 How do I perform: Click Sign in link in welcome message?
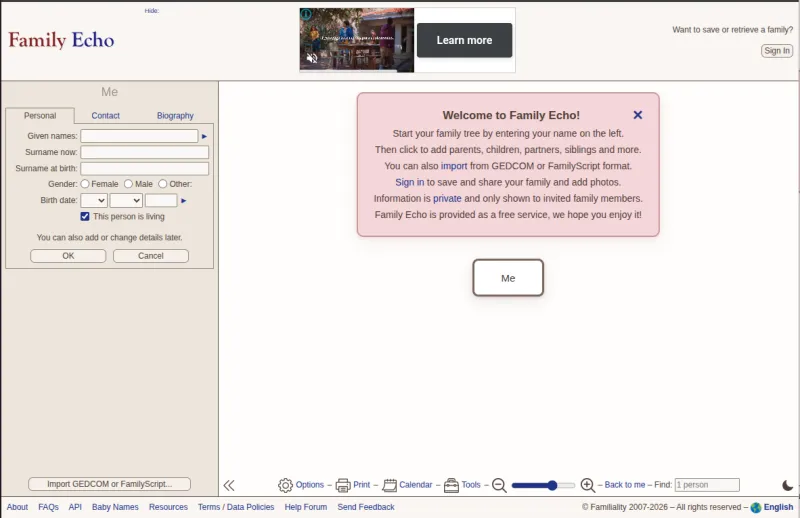tap(410, 182)
